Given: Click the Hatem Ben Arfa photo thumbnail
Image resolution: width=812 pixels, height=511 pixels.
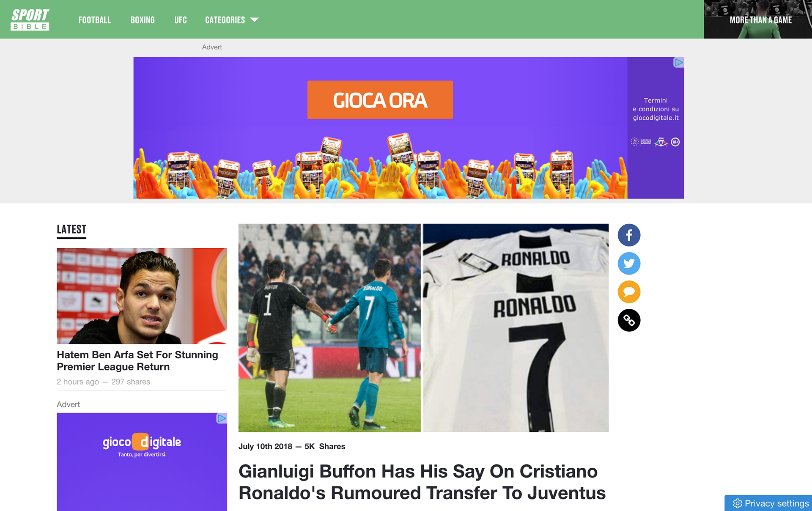Looking at the screenshot, I should point(142,296).
